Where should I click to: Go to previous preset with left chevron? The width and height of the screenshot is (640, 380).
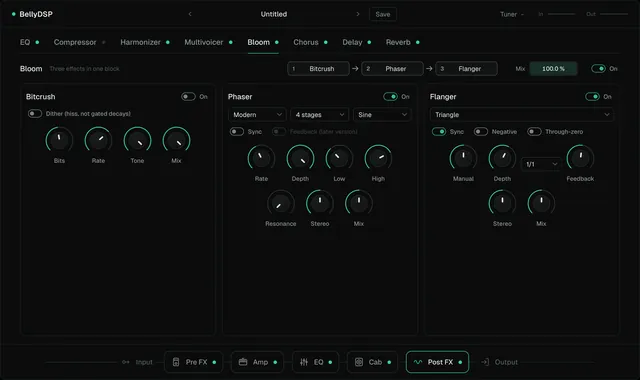click(190, 14)
